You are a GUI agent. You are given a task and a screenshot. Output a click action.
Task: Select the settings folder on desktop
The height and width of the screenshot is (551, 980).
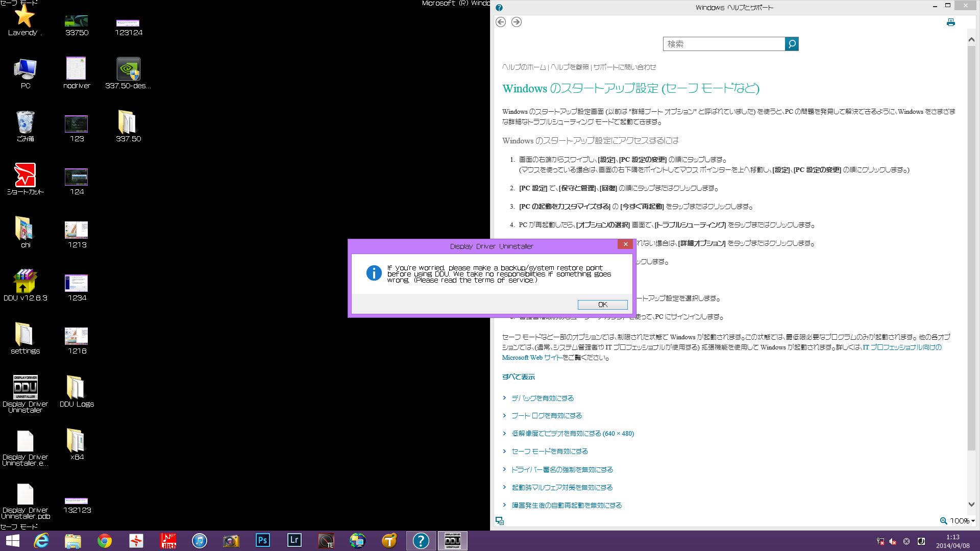(x=25, y=339)
